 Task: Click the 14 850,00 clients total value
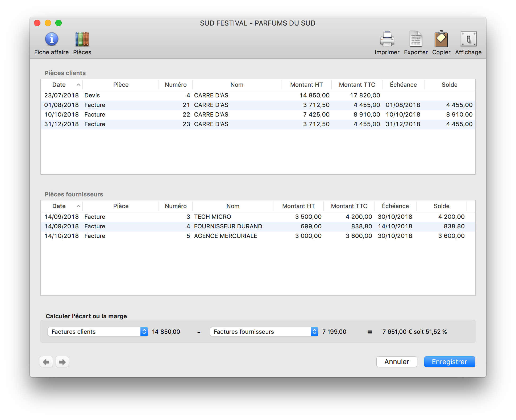[x=166, y=332]
